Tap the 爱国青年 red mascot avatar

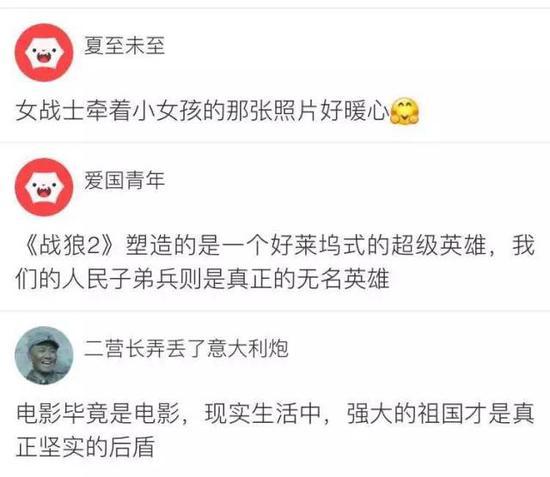(x=44, y=187)
